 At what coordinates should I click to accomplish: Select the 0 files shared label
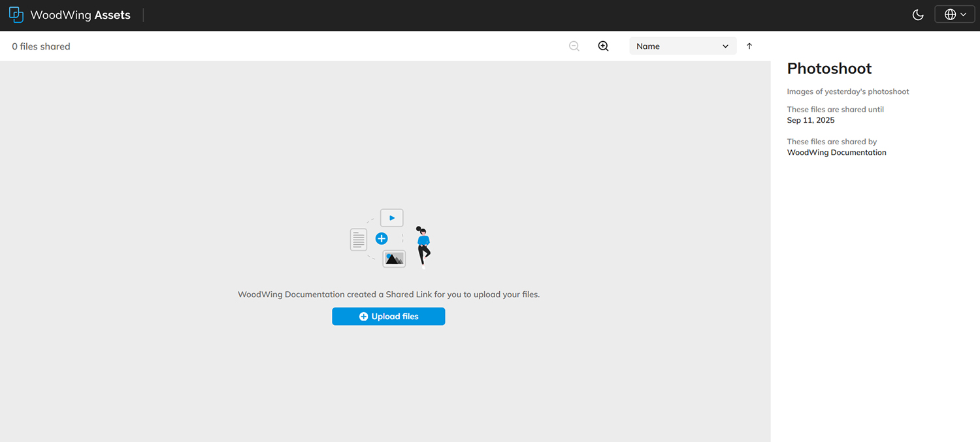[41, 46]
